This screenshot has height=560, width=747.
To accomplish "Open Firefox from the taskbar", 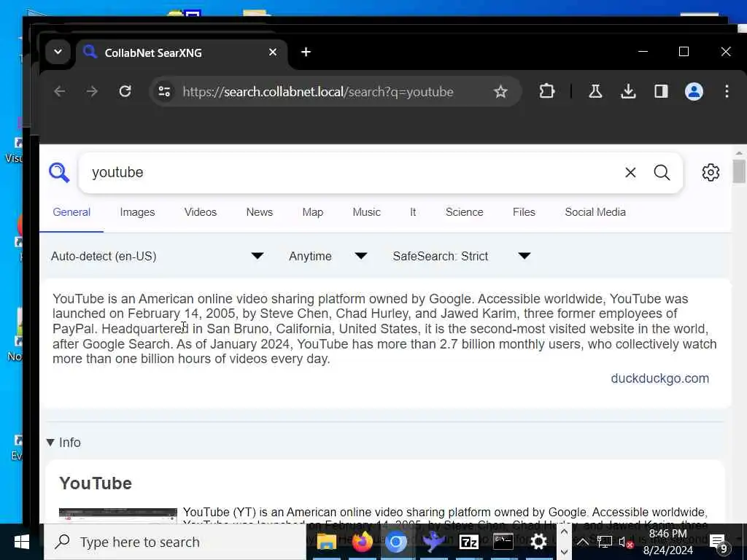I will pyautogui.click(x=362, y=542).
